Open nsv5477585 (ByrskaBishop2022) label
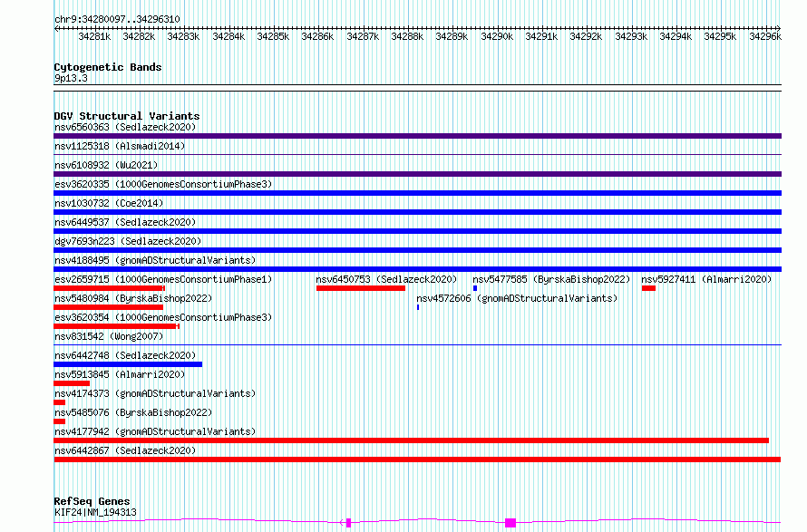The width and height of the screenshot is (807, 532). (x=551, y=279)
